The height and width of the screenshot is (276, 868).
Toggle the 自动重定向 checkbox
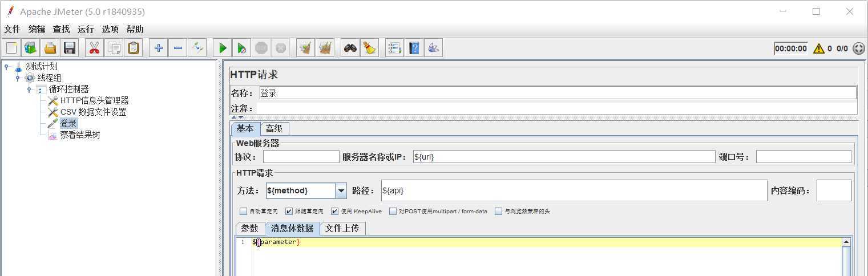click(244, 211)
